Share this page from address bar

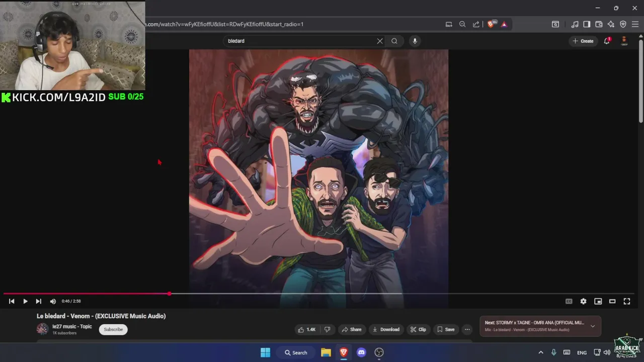[476, 24]
